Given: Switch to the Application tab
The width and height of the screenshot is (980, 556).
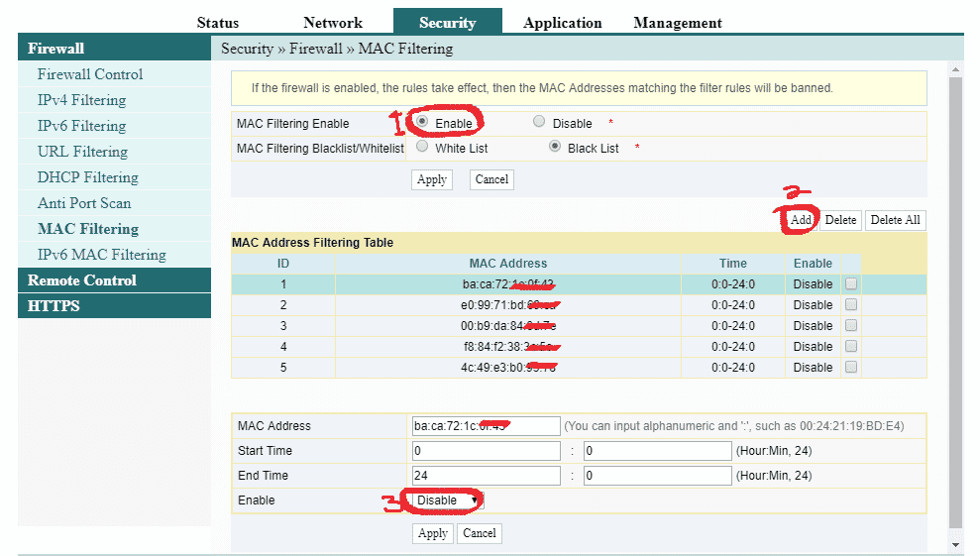Looking at the screenshot, I should [x=563, y=23].
